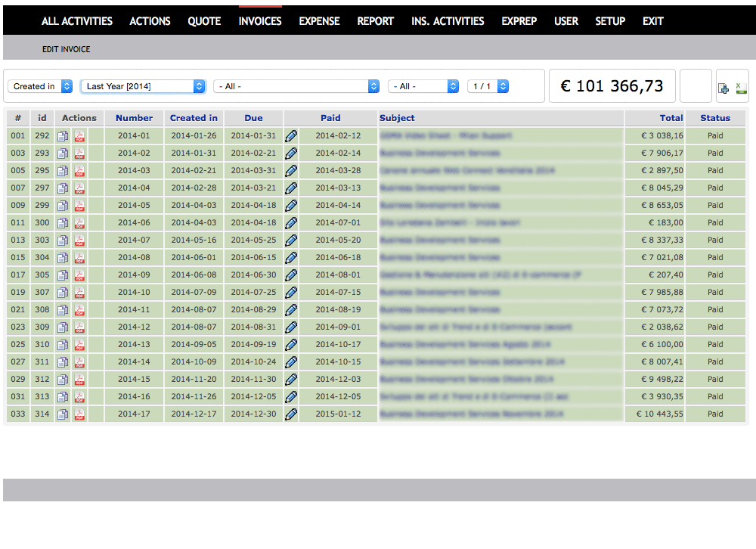Sort by the 'Created in' column header
756x549 pixels.
point(194,118)
